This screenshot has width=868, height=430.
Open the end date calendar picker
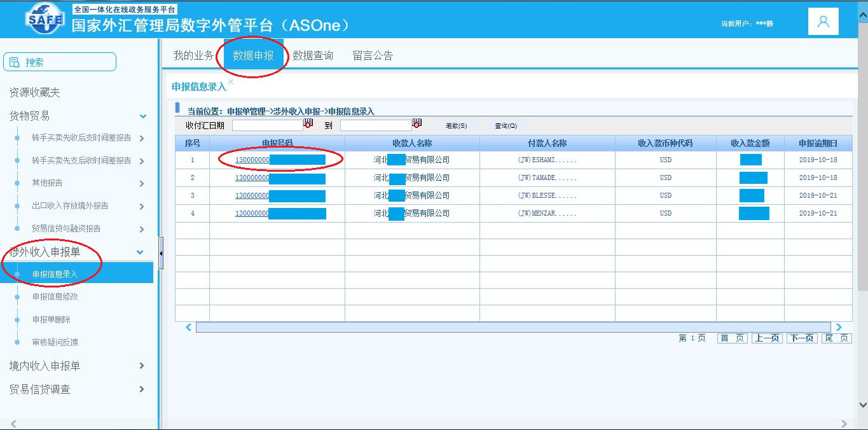[417, 123]
